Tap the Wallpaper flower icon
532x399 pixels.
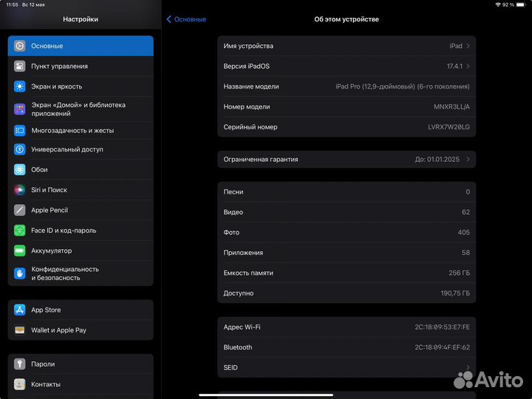coord(20,170)
